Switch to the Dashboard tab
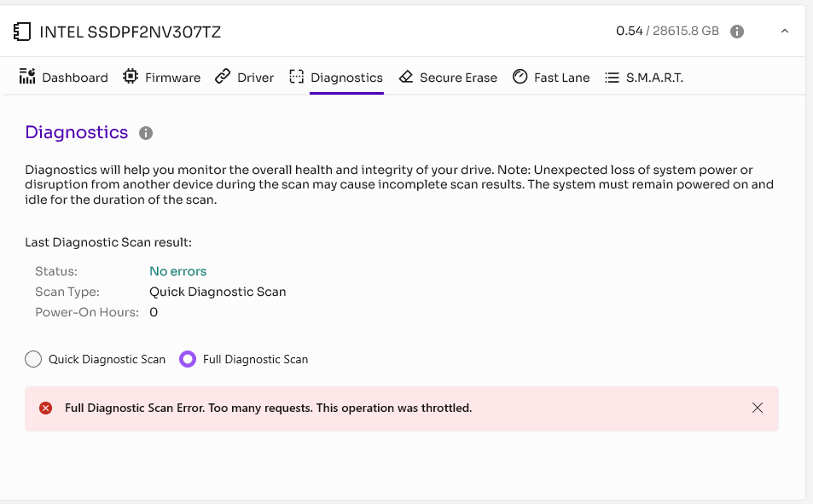The width and height of the screenshot is (813, 504). click(x=75, y=78)
